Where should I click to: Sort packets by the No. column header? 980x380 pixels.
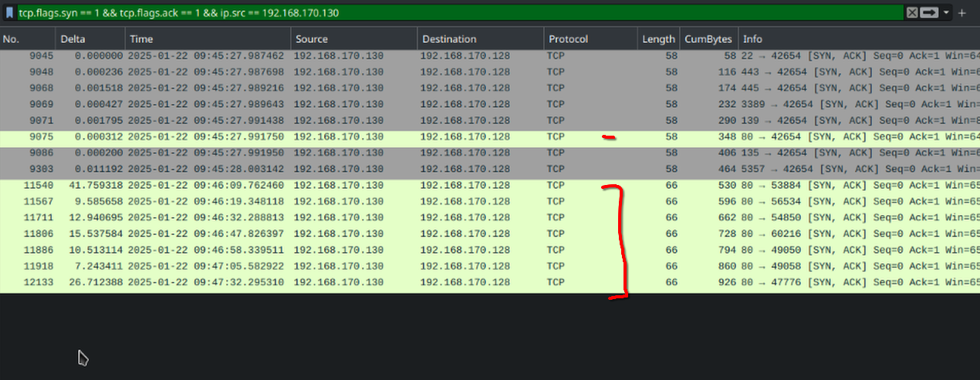click(27, 39)
